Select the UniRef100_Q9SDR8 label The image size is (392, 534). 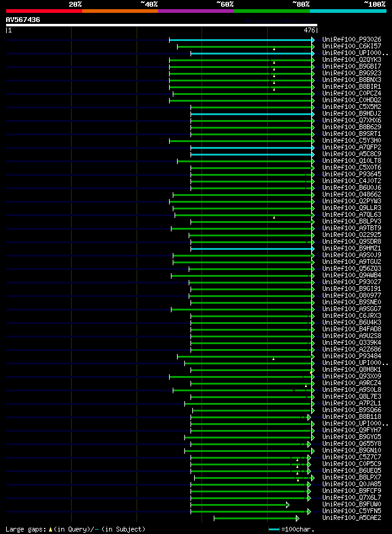coord(352,241)
